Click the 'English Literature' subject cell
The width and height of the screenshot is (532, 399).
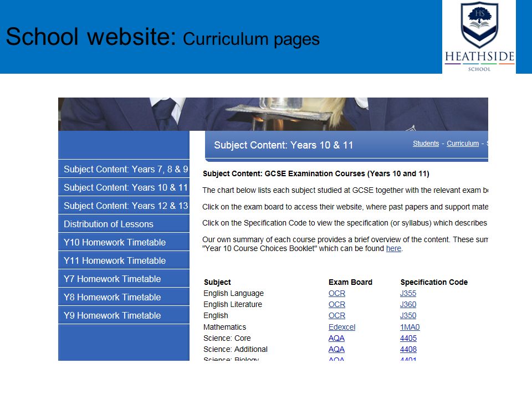[x=233, y=305]
